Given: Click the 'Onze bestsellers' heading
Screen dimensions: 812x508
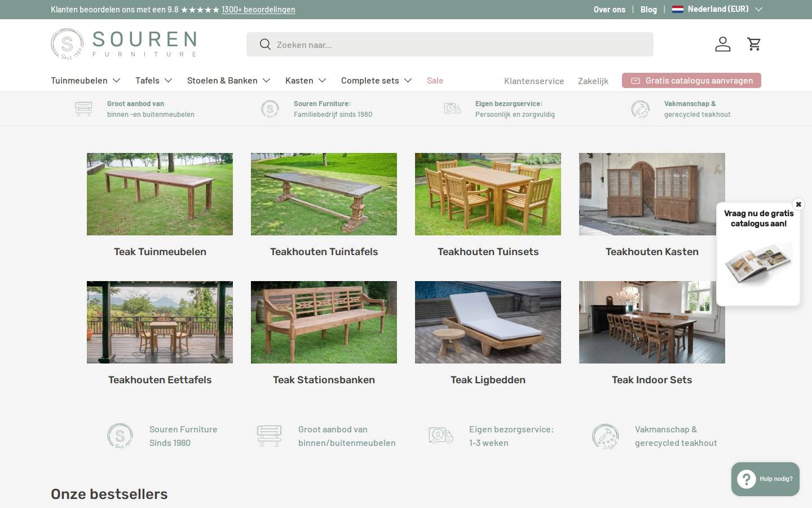Looking at the screenshot, I should point(109,494).
